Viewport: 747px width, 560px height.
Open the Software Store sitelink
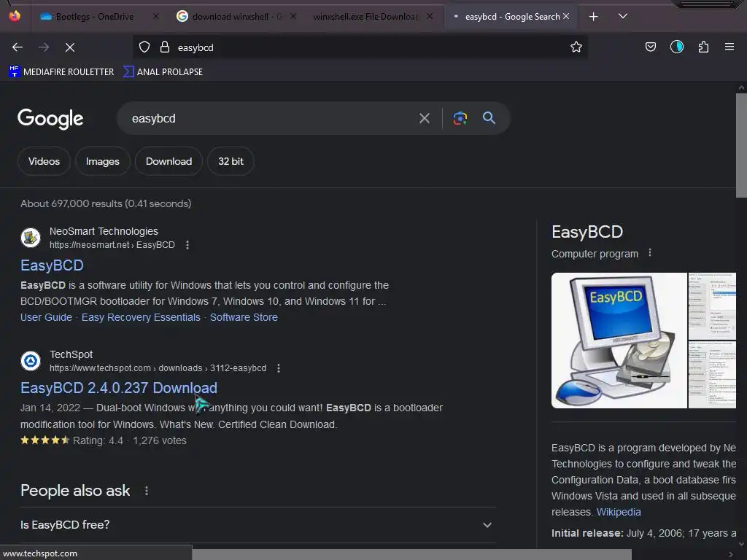244,317
